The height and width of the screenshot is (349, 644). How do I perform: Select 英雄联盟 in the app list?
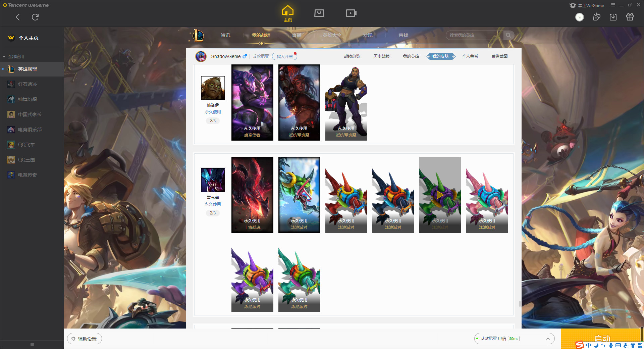click(x=32, y=69)
